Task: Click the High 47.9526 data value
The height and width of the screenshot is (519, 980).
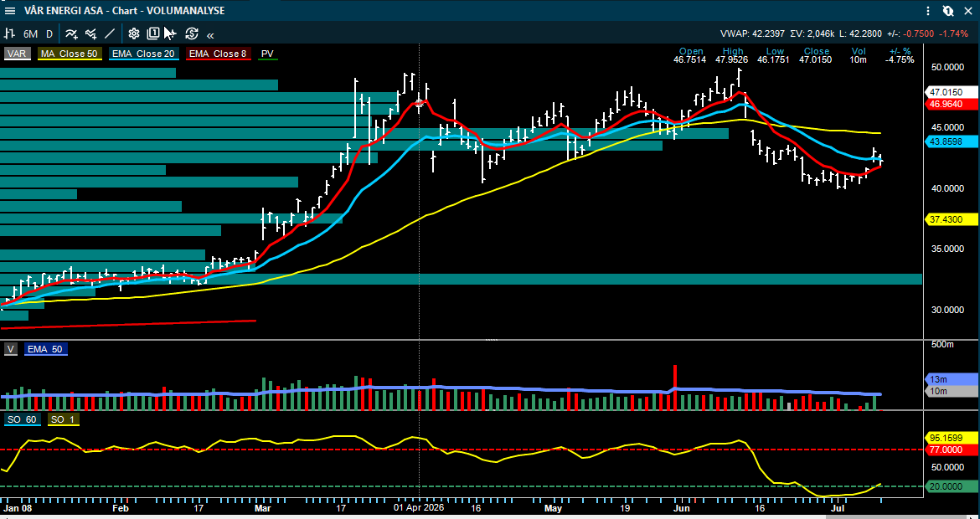Action: [733, 60]
